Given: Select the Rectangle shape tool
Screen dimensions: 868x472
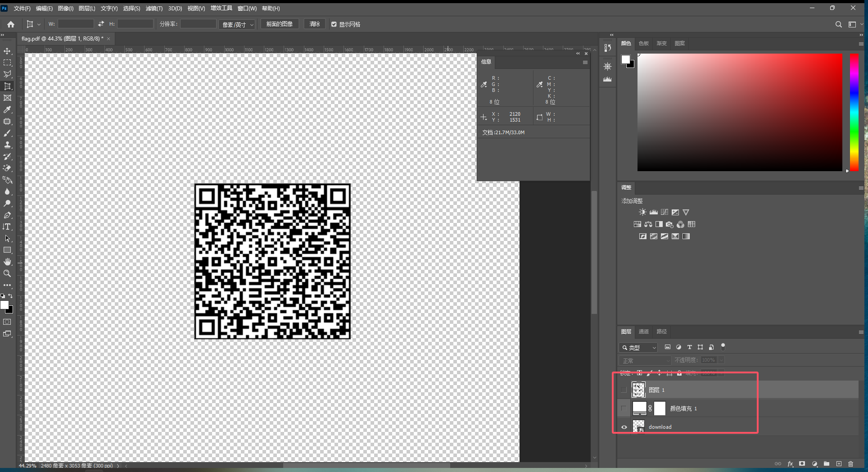Looking at the screenshot, I should (x=7, y=250).
